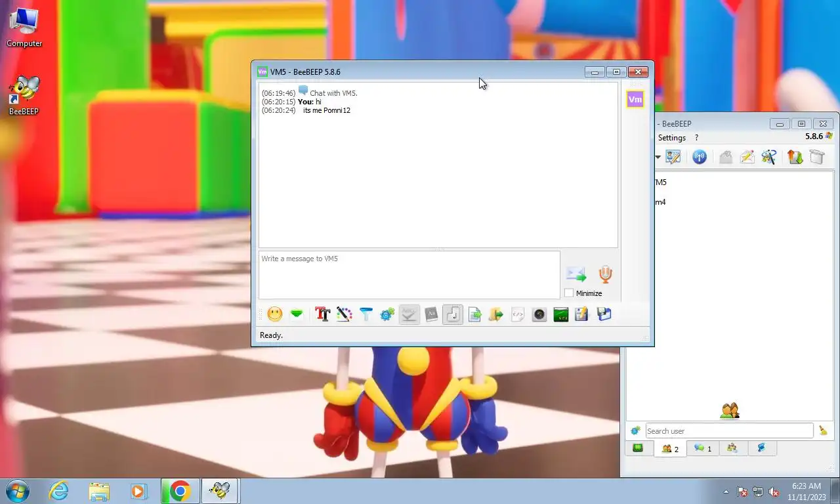The width and height of the screenshot is (840, 504).
Task: Open the clock showing 6:23 AM
Action: click(805, 492)
